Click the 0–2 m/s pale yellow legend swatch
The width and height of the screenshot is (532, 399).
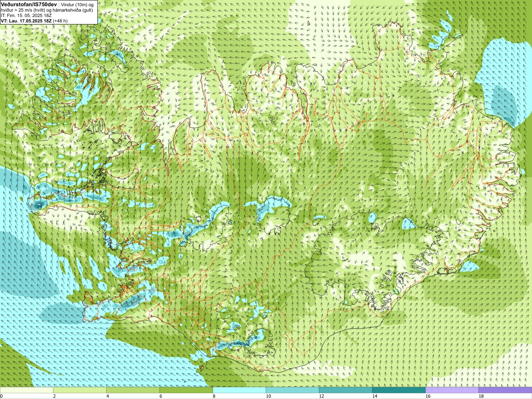point(27,390)
